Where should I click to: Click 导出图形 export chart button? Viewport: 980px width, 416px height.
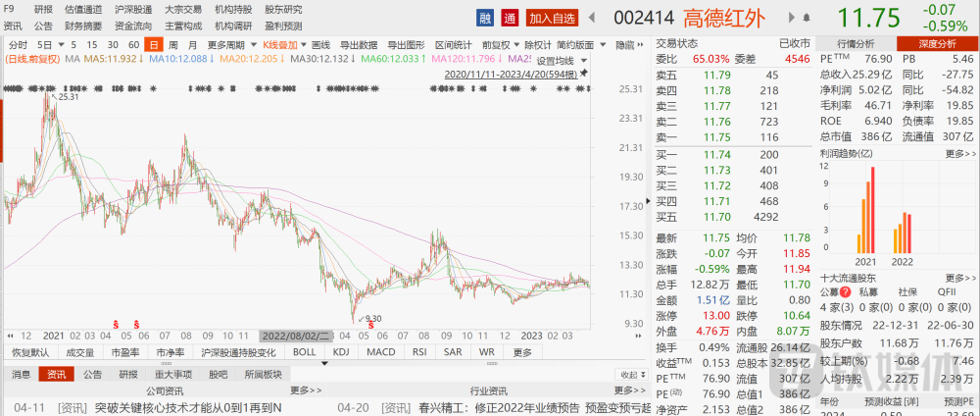tap(407, 45)
